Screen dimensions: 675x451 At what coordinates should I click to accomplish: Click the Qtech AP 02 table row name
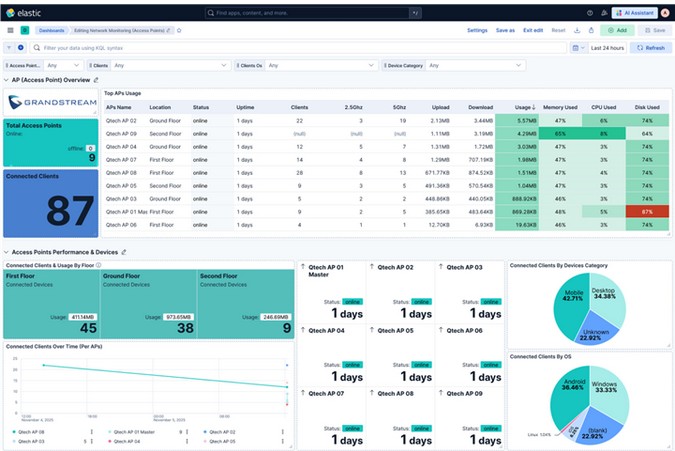[121, 121]
